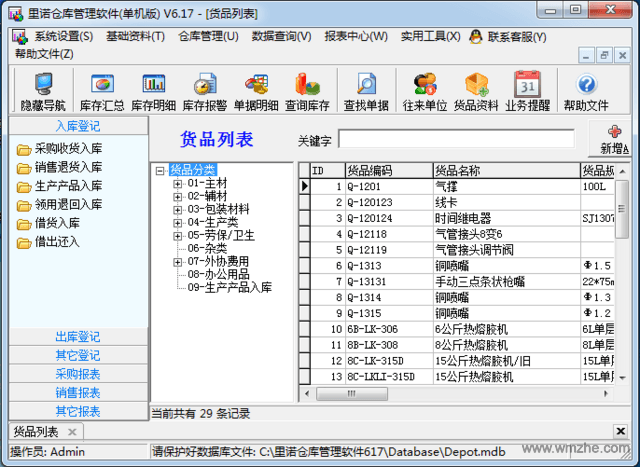Expand the 01-主材 category
The height and width of the screenshot is (467, 640).
(x=178, y=184)
